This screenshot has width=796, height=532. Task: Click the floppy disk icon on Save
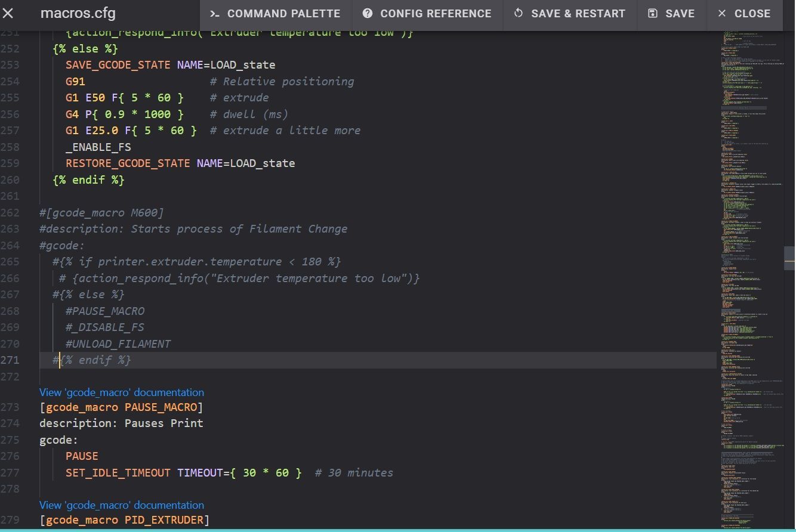coord(653,13)
